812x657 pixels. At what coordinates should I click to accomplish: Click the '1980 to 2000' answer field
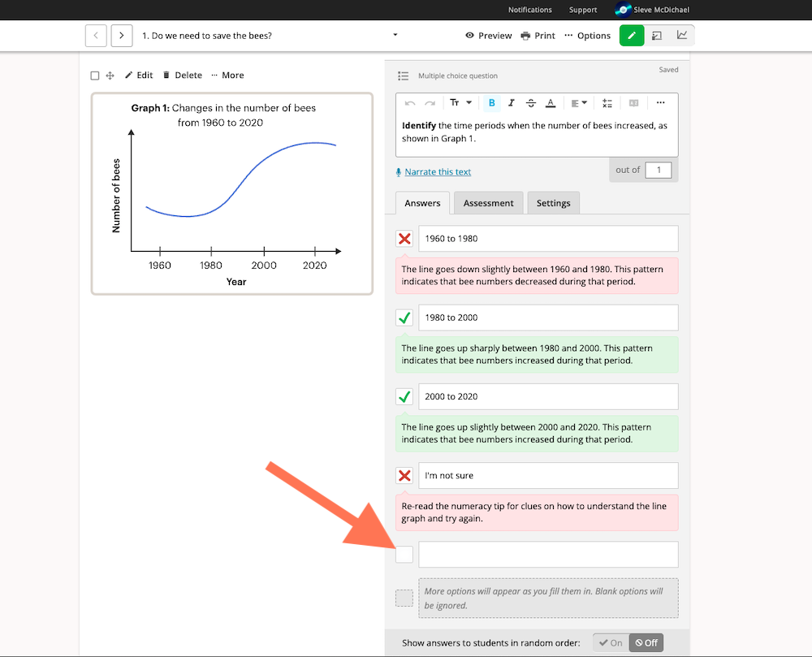[x=548, y=318]
